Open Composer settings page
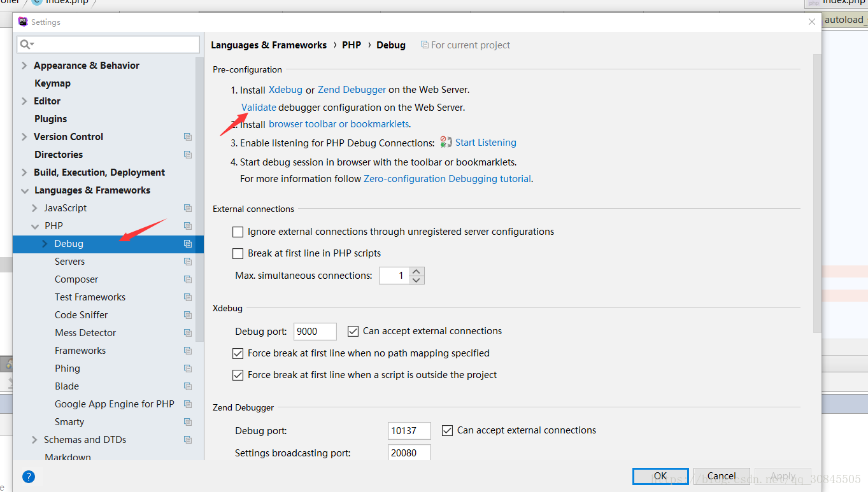The width and height of the screenshot is (868, 492). point(76,279)
